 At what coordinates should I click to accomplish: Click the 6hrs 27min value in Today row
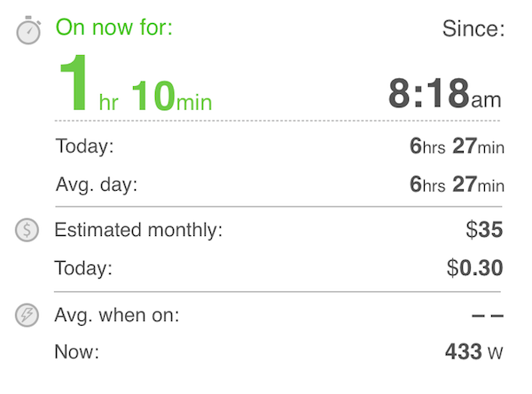tap(457, 146)
